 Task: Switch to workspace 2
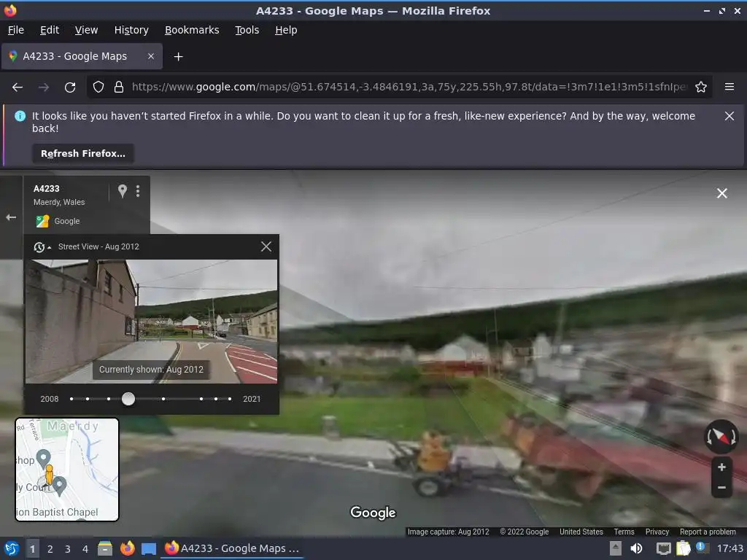[50, 548]
